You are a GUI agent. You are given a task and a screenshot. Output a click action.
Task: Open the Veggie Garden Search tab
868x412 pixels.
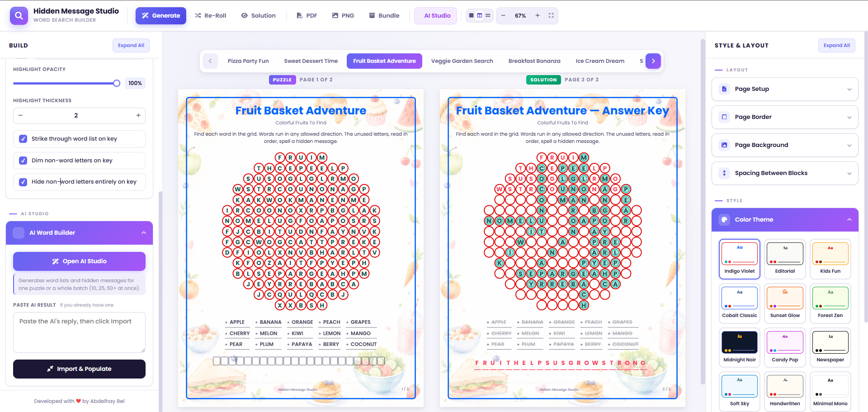pyautogui.click(x=462, y=61)
